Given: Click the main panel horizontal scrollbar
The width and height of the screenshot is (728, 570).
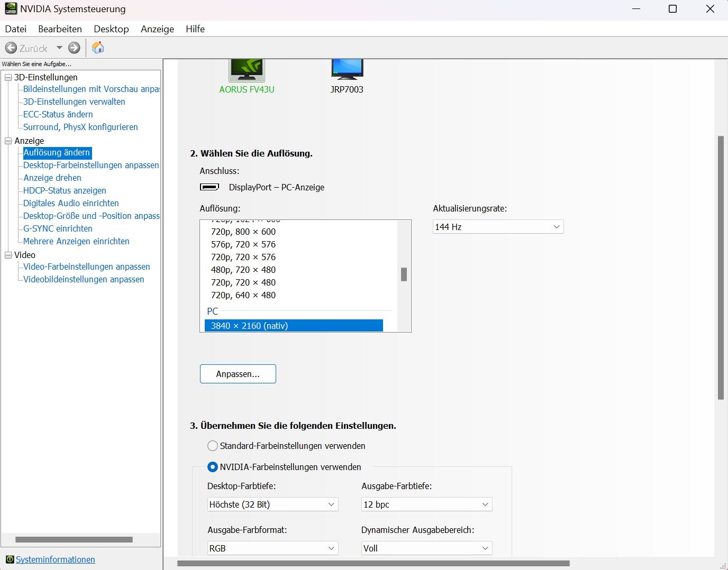Looking at the screenshot, I should coord(374,564).
